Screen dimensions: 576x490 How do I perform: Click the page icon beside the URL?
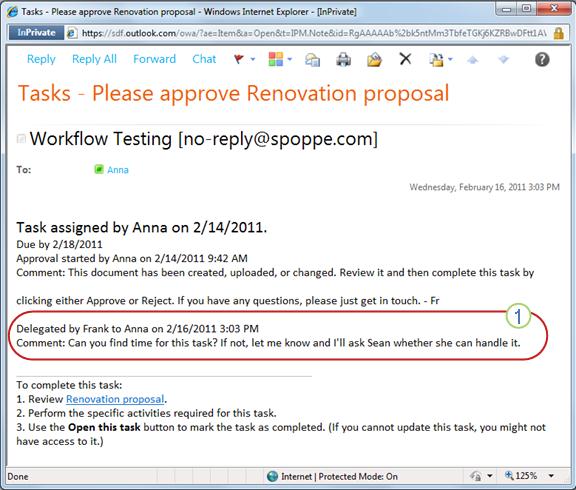pos(72,33)
